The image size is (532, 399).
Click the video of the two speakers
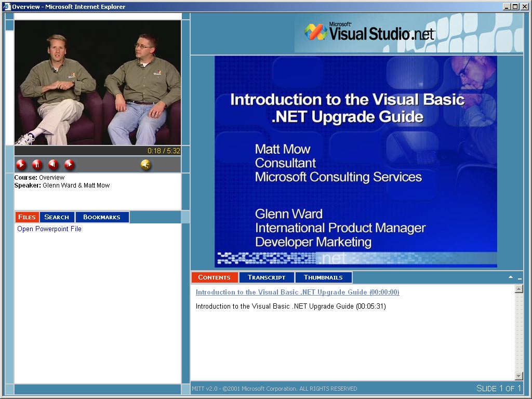pos(98,83)
